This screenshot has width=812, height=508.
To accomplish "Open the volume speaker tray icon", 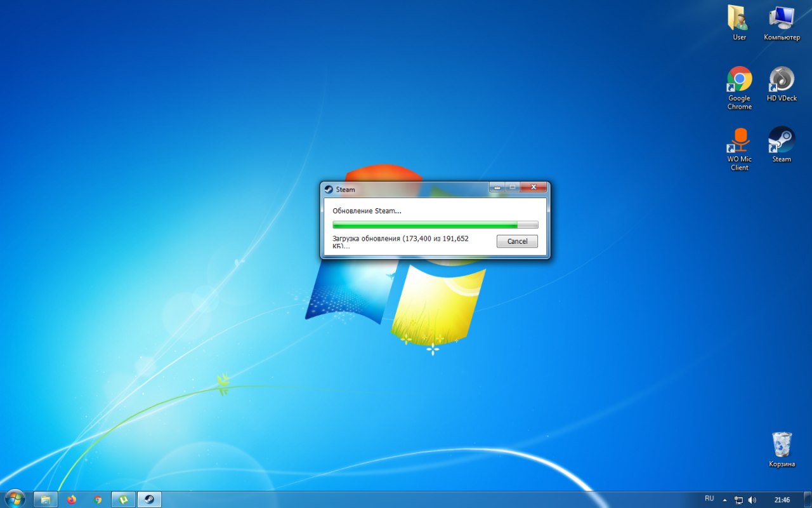I will 752,500.
